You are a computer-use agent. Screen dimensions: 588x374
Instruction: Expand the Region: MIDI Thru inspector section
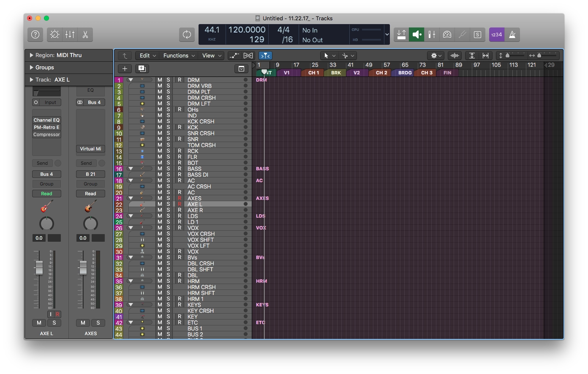31,55
